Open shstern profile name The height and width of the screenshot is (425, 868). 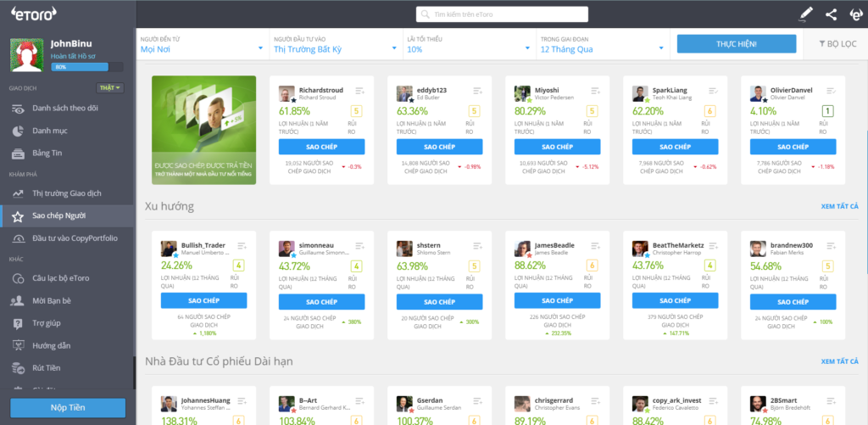coord(427,245)
